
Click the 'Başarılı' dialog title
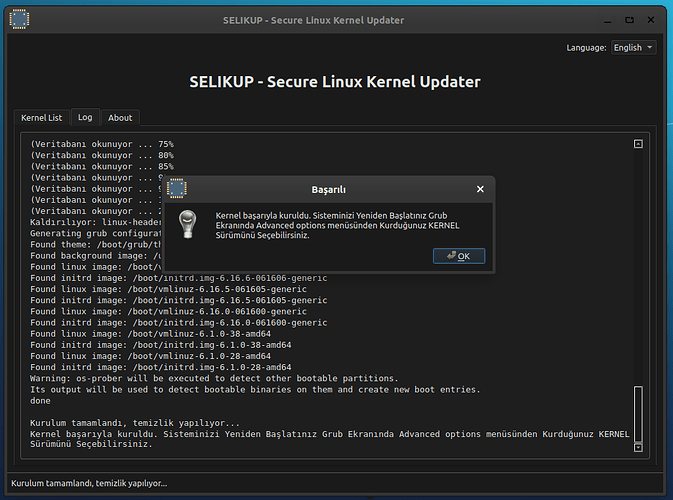[328, 190]
